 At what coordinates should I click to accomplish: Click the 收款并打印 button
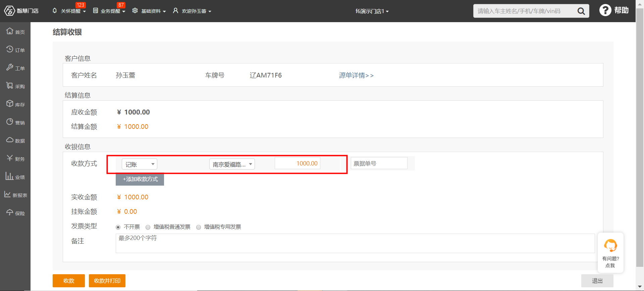tap(107, 281)
